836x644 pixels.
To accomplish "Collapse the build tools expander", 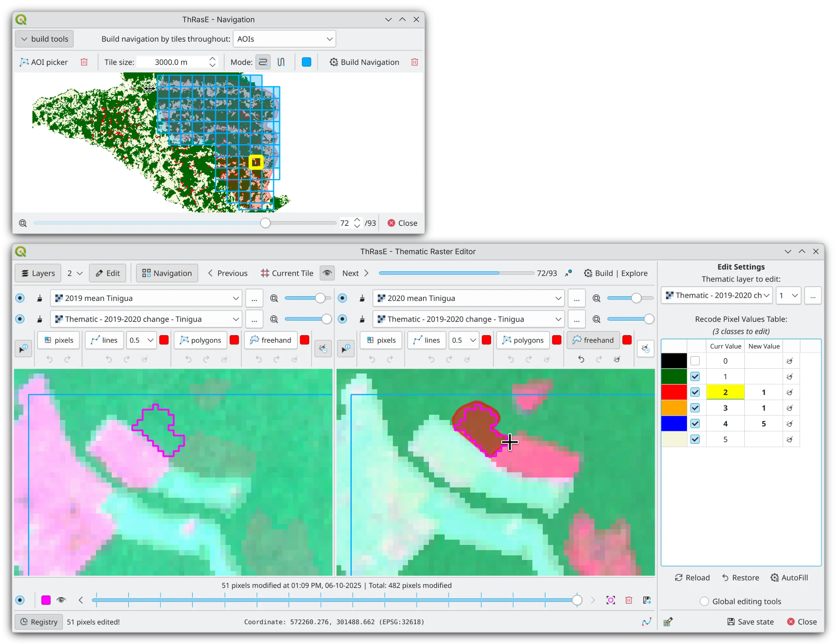I will point(44,39).
